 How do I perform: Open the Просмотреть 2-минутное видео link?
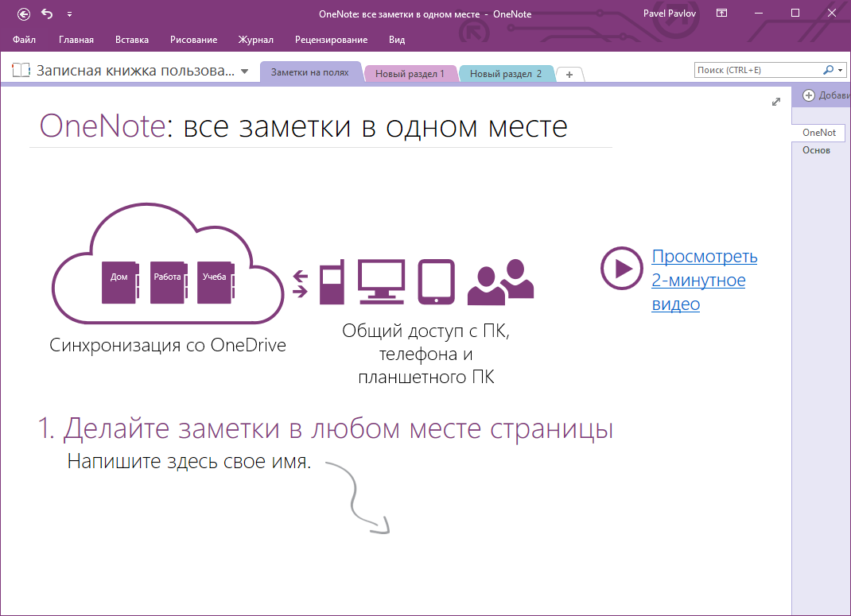(x=705, y=280)
